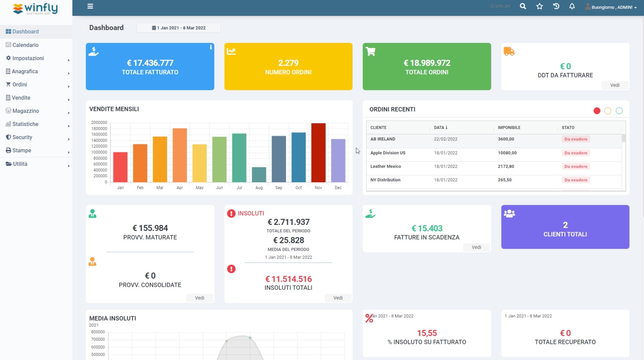Click the info icon on Totale Fatturato card
The image size is (644, 360).
tap(211, 47)
